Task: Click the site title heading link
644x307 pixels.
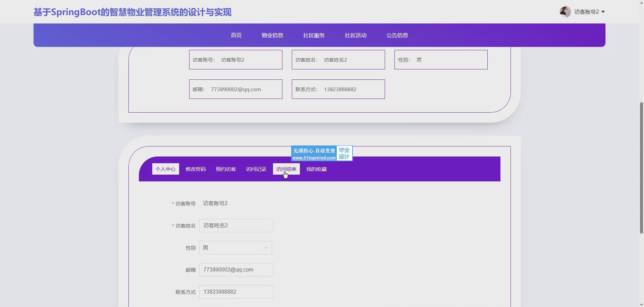Action: [132, 12]
